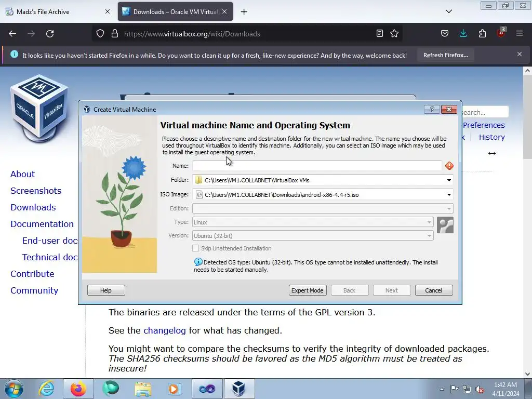Open the list all tabs chevron
This screenshot has width=532, height=399.
448,11
